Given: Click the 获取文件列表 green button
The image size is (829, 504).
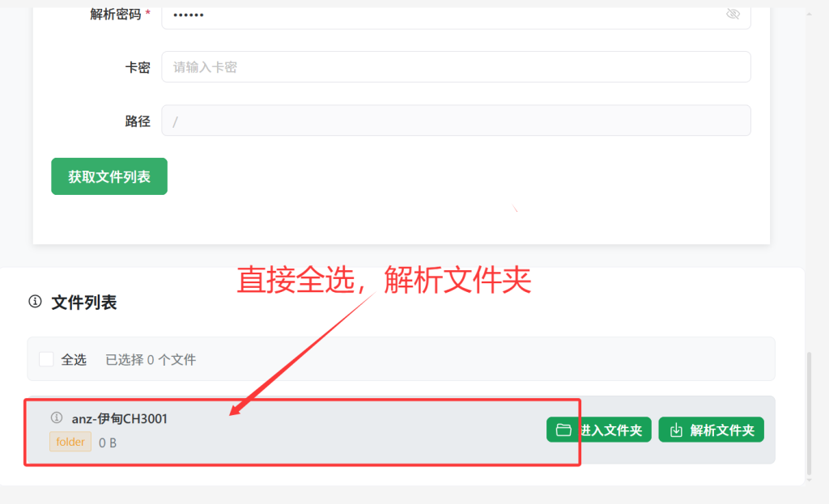Looking at the screenshot, I should (x=109, y=176).
